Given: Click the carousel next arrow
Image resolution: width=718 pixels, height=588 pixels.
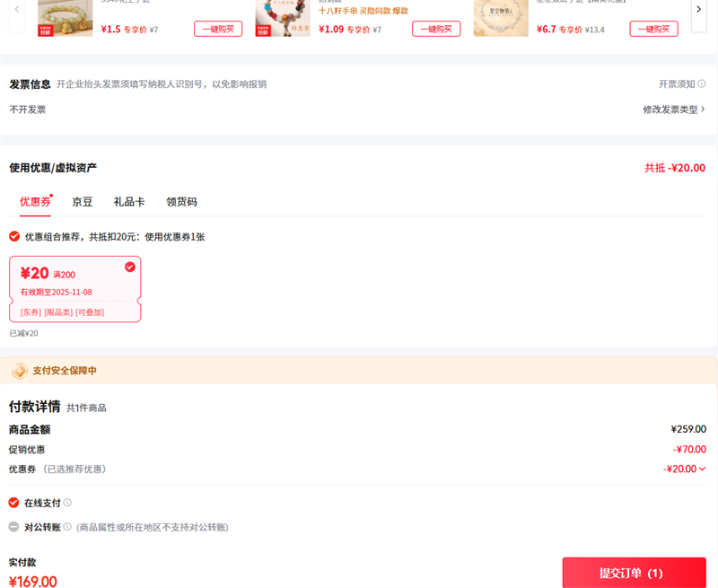Looking at the screenshot, I should [699, 9].
